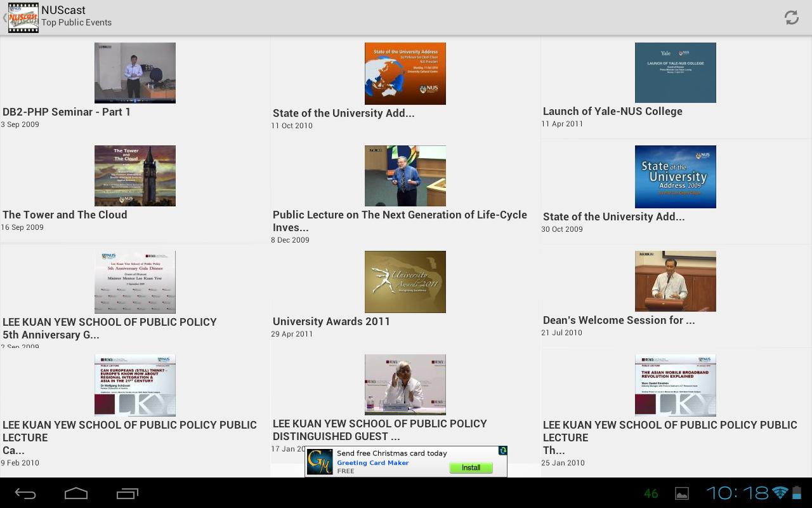
Task: Open the 5th Anniversary Gala Dinner thumbnail
Action: click(x=135, y=282)
